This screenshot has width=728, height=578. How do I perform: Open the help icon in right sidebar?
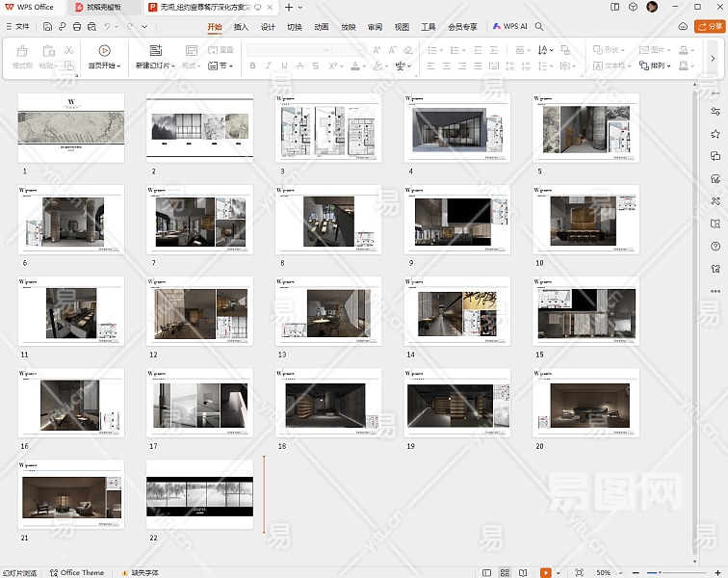(715, 246)
